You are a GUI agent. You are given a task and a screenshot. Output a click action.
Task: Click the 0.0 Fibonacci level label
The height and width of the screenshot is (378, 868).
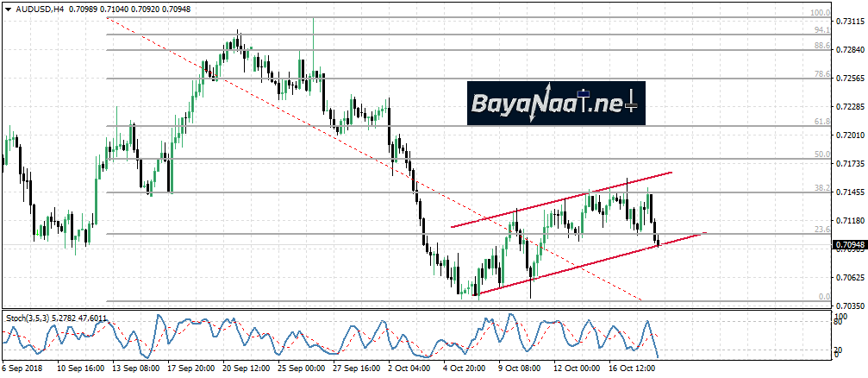(x=822, y=297)
